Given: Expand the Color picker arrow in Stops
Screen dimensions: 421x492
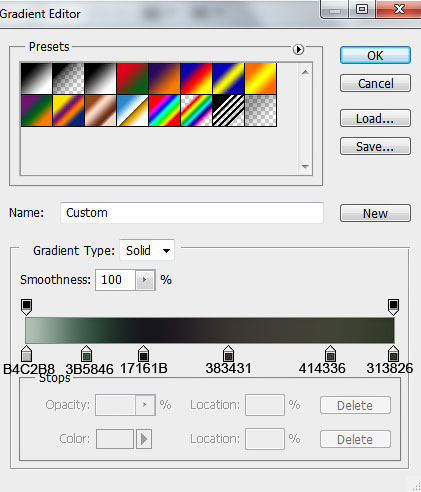Looking at the screenshot, I should pos(144,439).
